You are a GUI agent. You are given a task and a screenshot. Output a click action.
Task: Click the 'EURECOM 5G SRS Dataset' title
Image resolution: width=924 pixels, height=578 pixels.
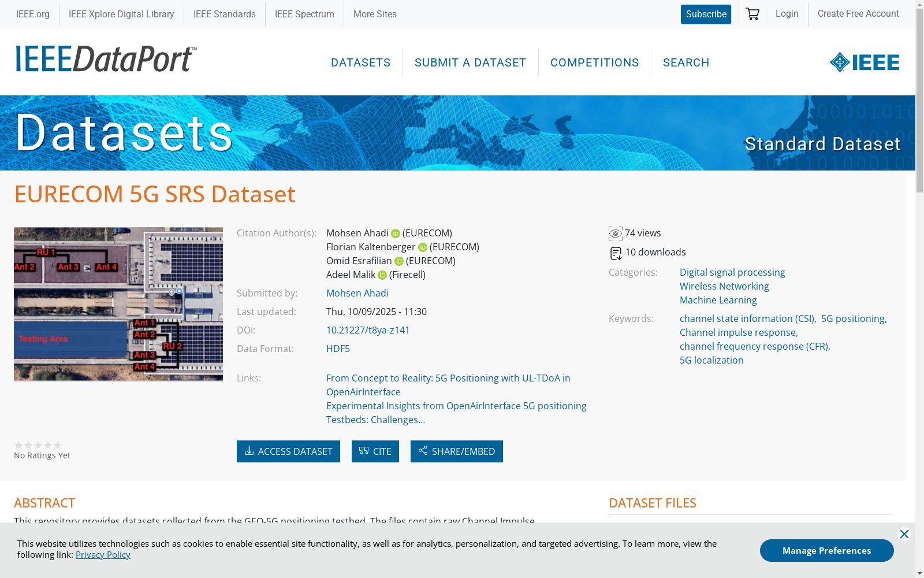coord(155,194)
